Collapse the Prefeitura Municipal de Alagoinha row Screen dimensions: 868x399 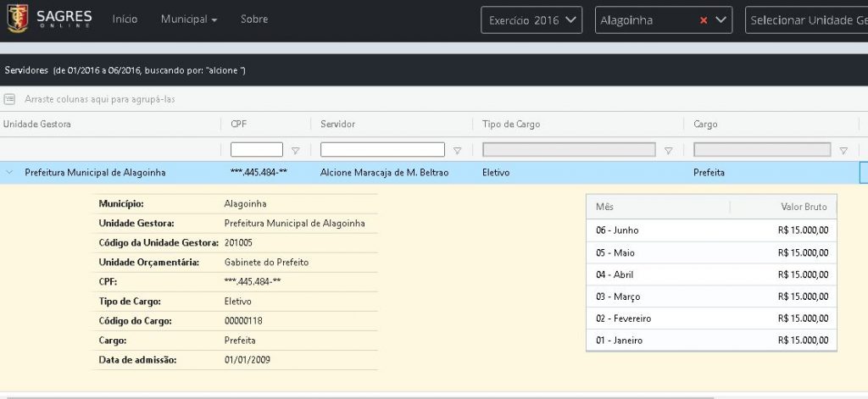click(9, 172)
